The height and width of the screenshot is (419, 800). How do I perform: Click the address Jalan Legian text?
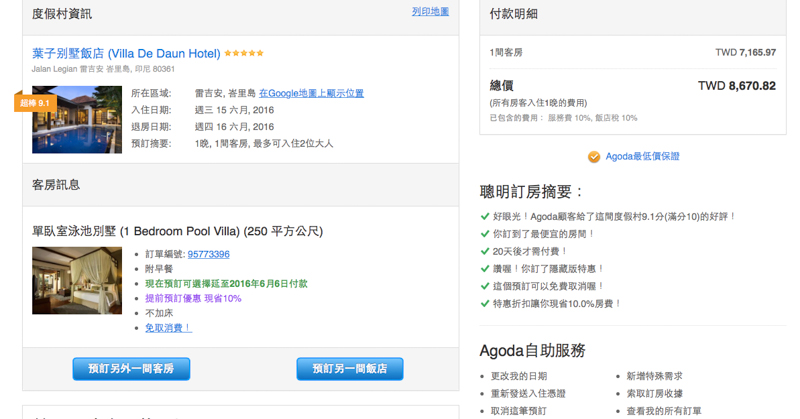coord(103,69)
